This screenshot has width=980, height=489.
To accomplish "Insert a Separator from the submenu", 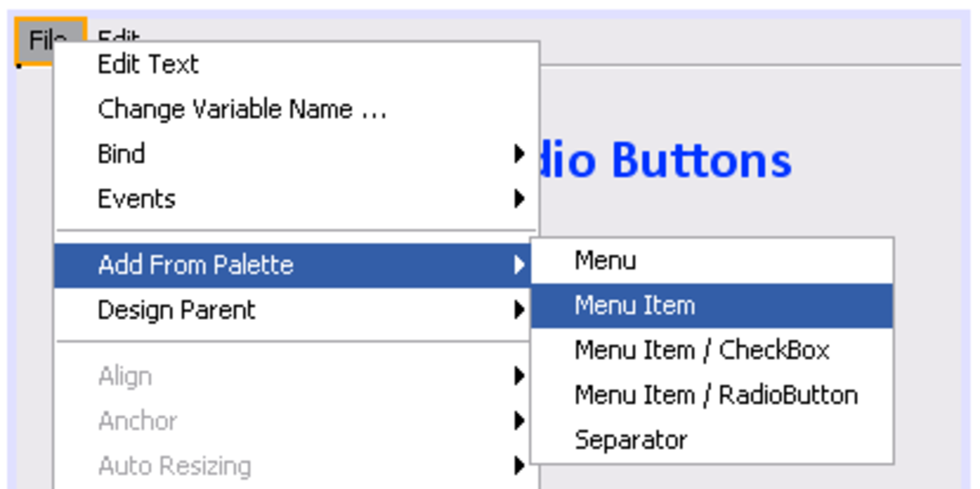I will [x=630, y=441].
